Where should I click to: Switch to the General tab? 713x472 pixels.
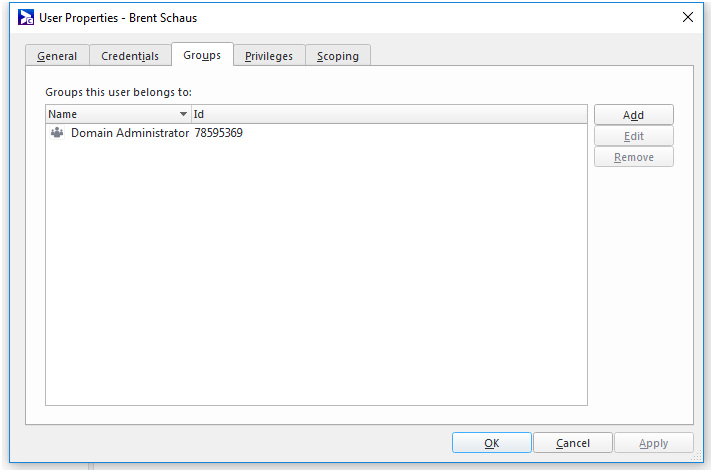click(x=57, y=56)
